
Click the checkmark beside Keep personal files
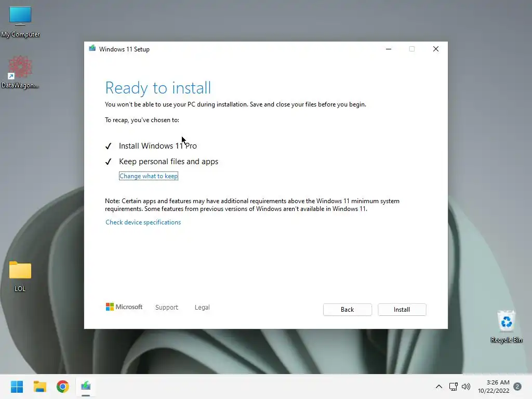(108, 162)
